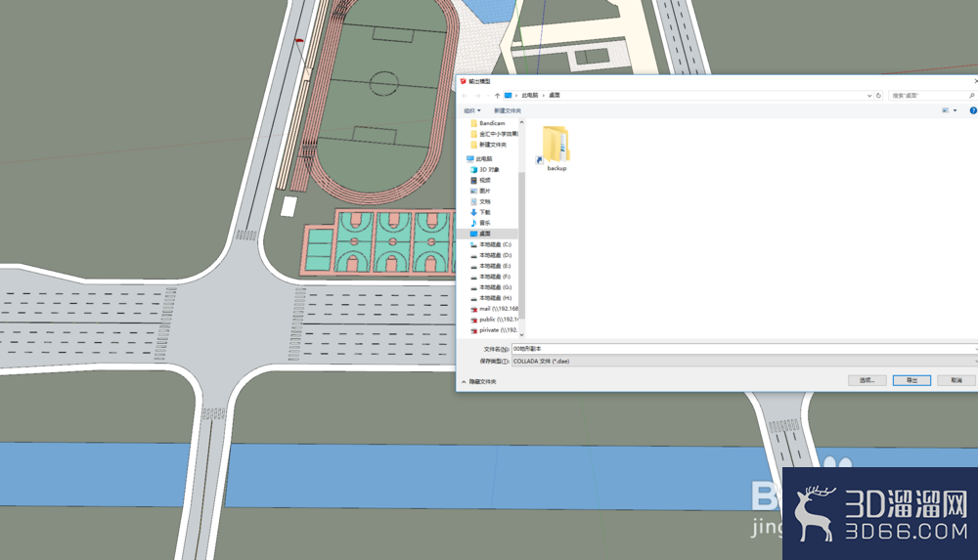Go back using the back arrow
This screenshot has width=978, height=560.
click(465, 96)
